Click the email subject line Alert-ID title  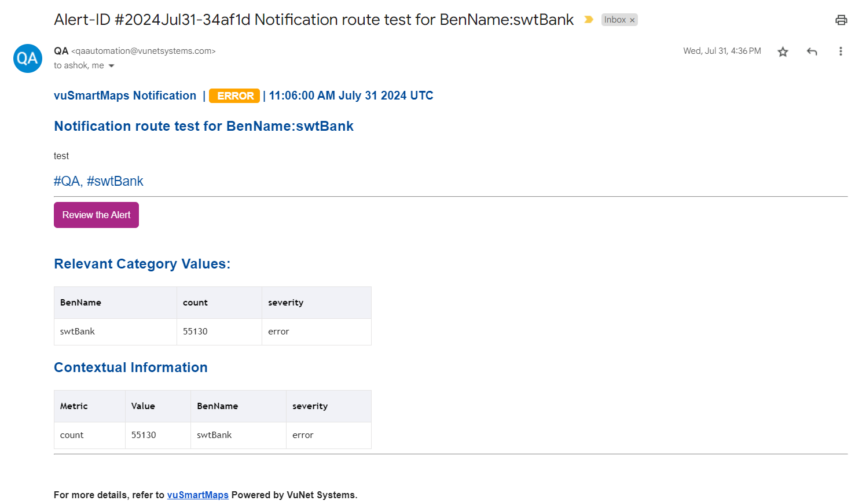pos(313,20)
